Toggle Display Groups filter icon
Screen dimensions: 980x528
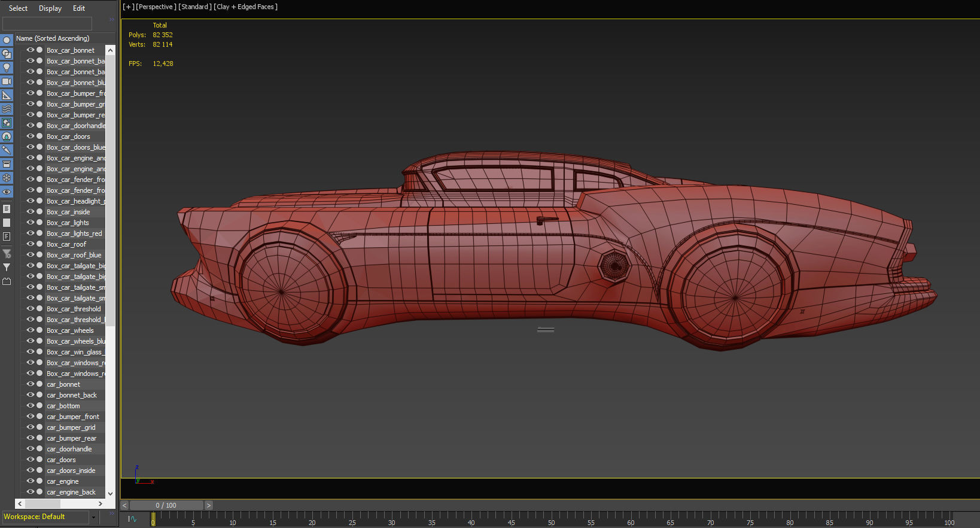coord(7,123)
